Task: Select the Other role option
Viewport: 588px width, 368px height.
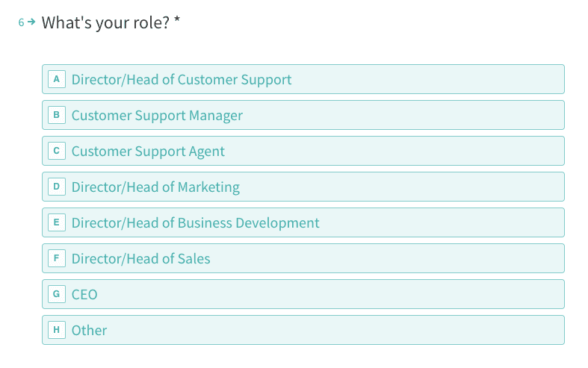Action: [x=89, y=330]
